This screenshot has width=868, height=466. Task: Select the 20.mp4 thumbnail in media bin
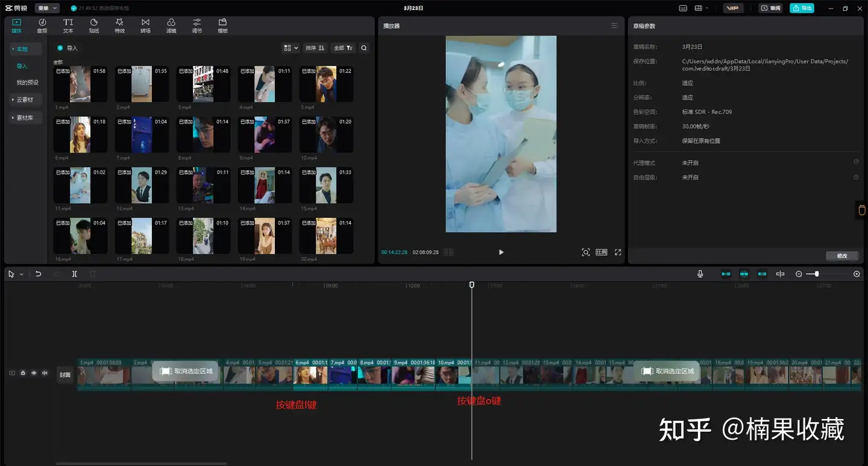click(326, 236)
